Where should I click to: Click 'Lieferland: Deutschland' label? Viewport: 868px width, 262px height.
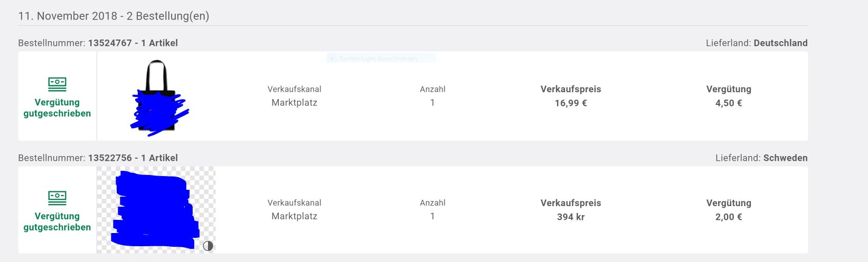tap(757, 43)
